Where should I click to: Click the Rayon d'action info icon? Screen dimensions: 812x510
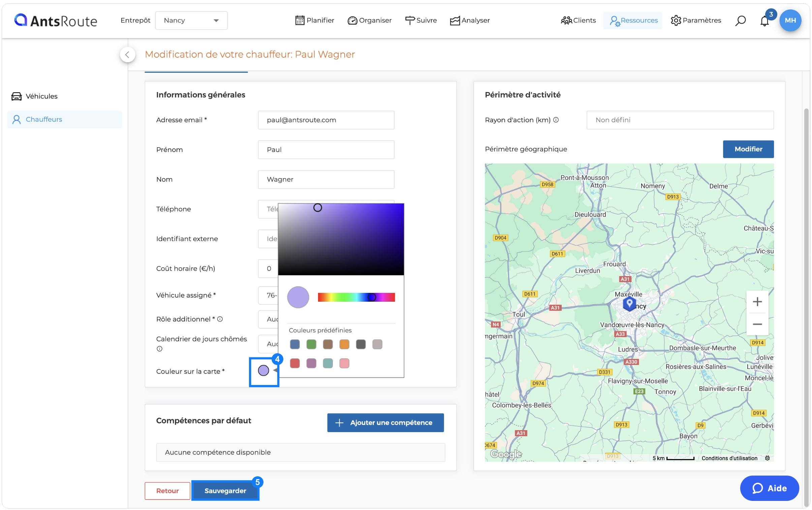pos(556,120)
